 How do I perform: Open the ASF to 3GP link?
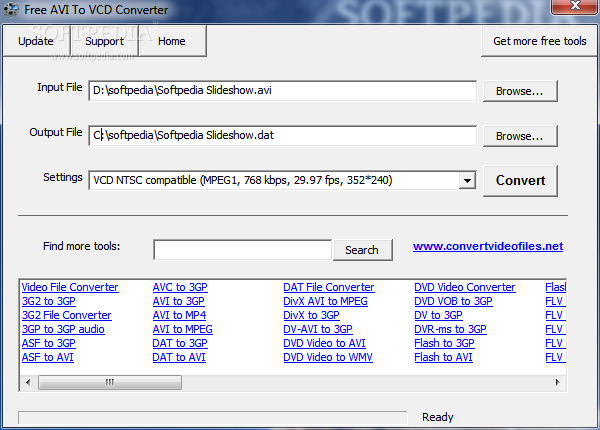(49, 344)
